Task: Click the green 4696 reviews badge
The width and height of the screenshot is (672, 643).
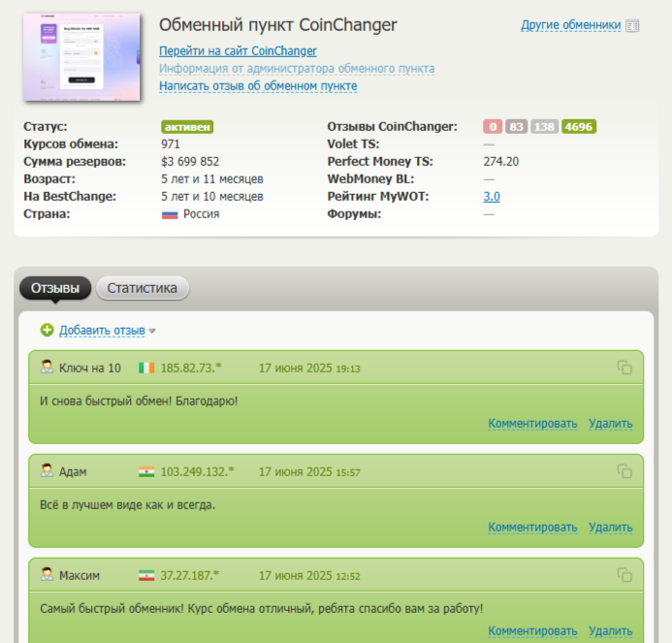Action: (579, 127)
